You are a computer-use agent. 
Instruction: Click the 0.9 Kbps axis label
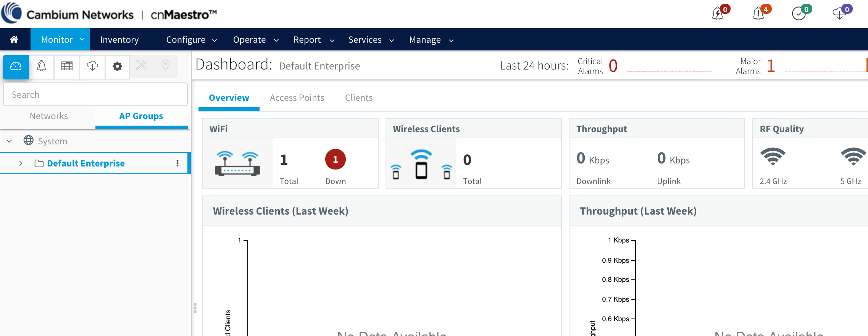615,260
